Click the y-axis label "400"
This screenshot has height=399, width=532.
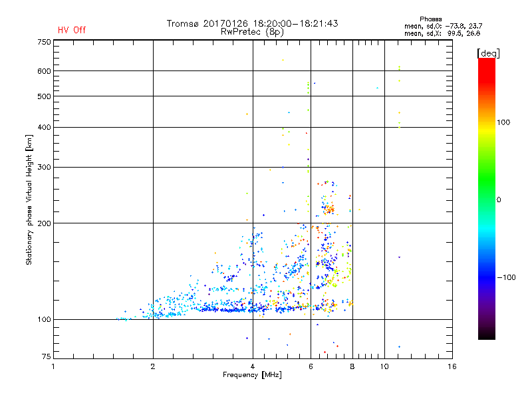click(x=44, y=127)
